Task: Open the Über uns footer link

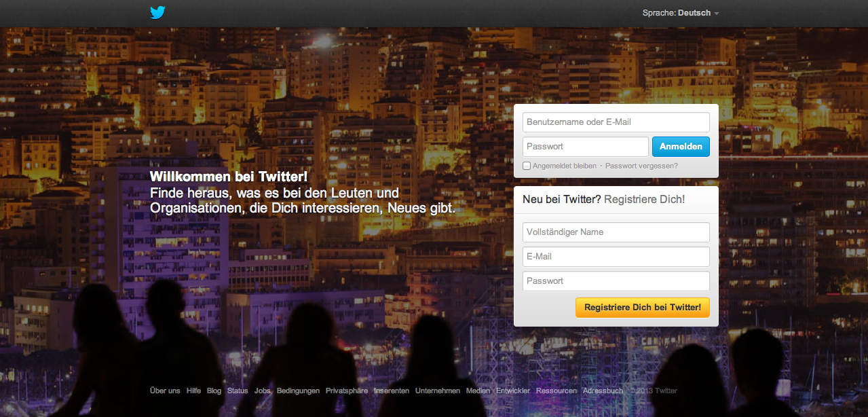Action: pos(165,391)
